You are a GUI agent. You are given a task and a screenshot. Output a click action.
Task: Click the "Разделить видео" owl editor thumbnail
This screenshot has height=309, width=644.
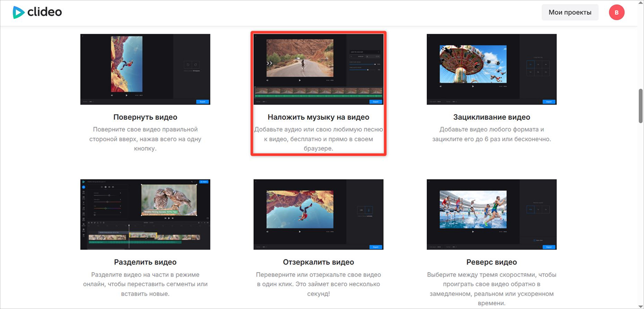click(145, 214)
